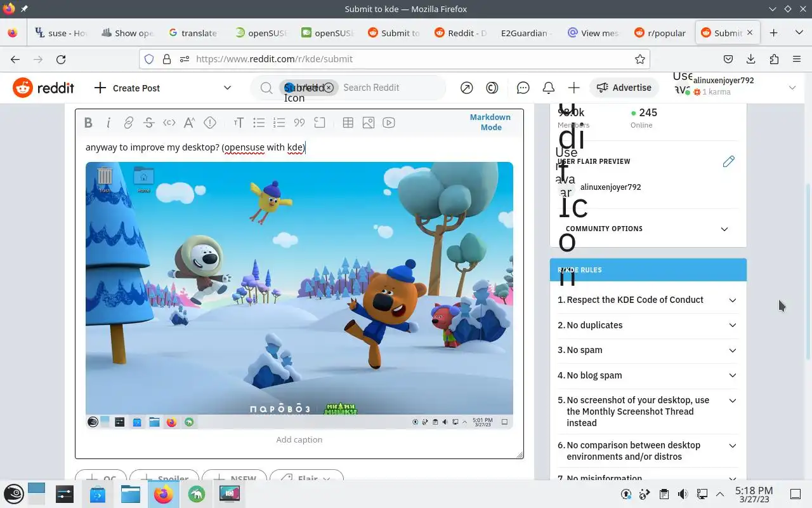Insert a code block

(x=320, y=123)
